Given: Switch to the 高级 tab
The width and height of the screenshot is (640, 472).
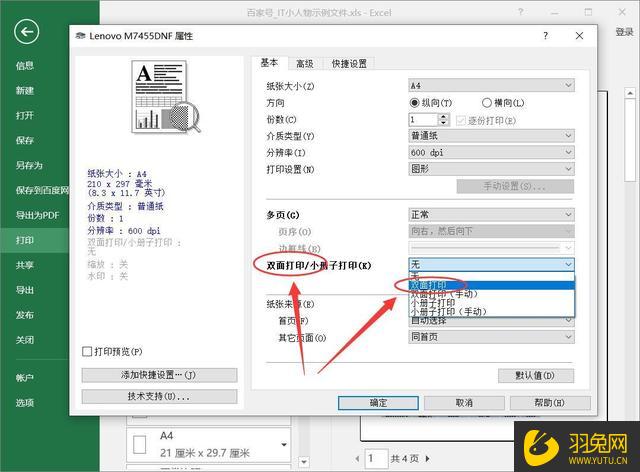Looking at the screenshot, I should click(x=305, y=64).
